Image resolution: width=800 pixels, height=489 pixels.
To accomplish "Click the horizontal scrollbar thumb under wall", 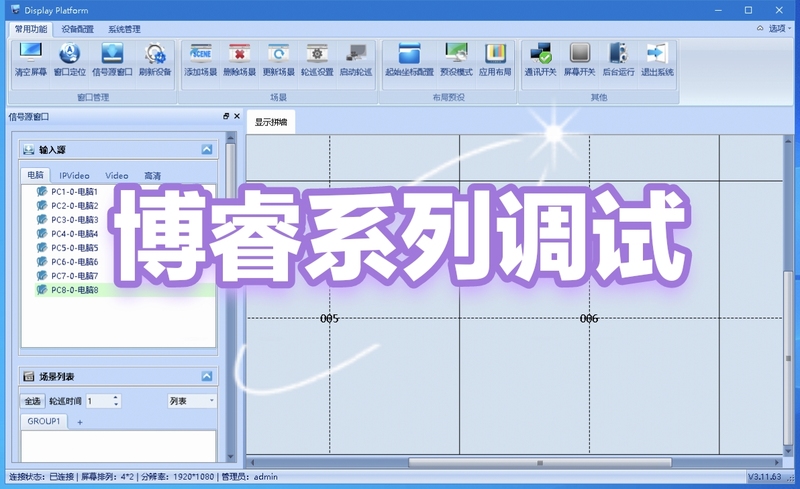I will pos(540,463).
